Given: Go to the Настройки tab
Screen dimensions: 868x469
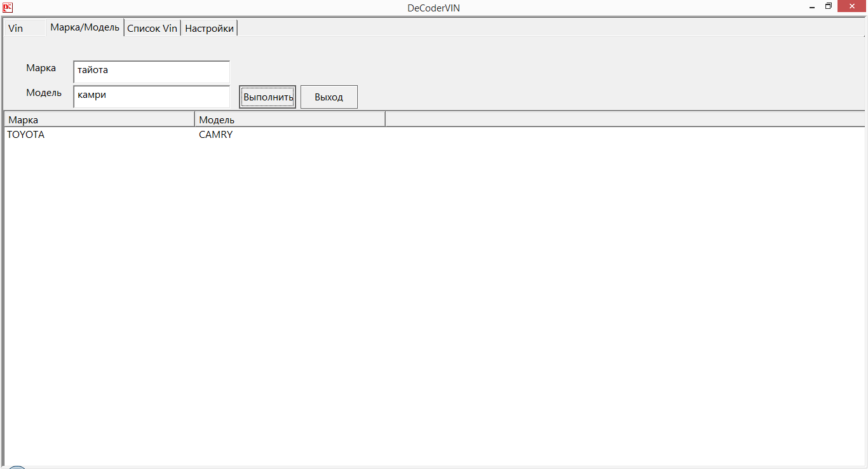Looking at the screenshot, I should [209, 29].
